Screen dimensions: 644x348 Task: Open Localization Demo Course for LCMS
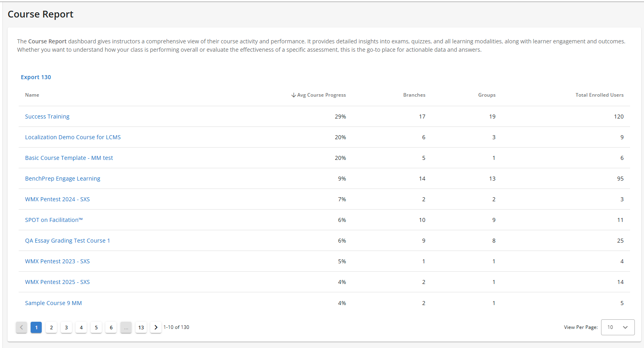73,137
